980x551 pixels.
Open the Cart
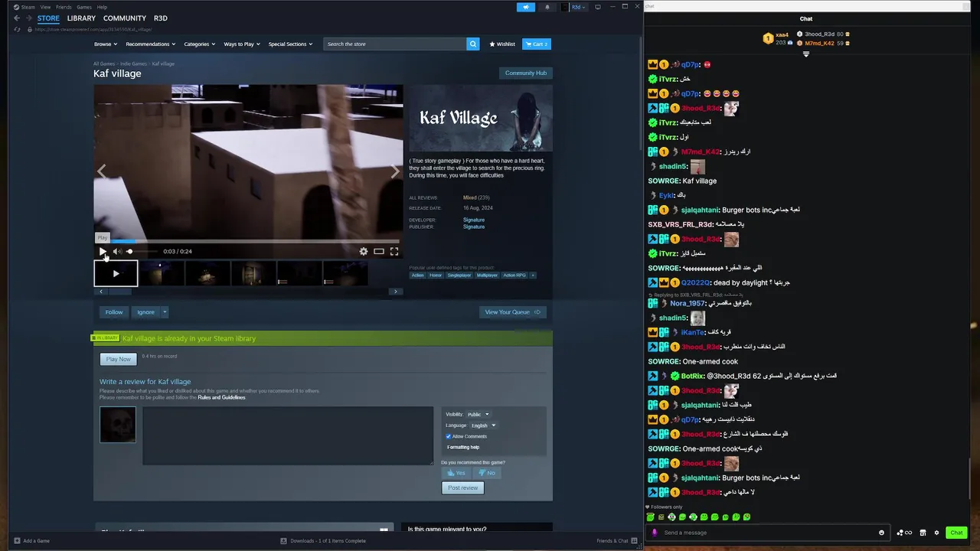click(x=536, y=44)
